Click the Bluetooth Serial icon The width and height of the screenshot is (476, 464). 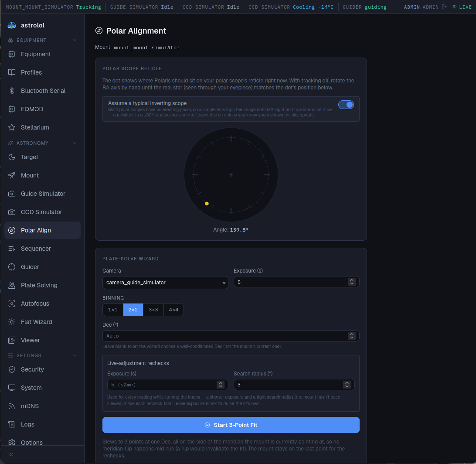[x=12, y=91]
